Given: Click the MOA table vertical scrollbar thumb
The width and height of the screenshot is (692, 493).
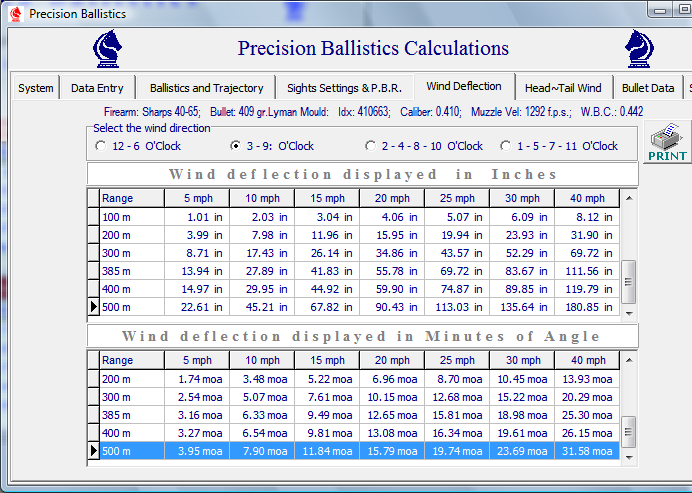Looking at the screenshot, I should pyautogui.click(x=628, y=431).
